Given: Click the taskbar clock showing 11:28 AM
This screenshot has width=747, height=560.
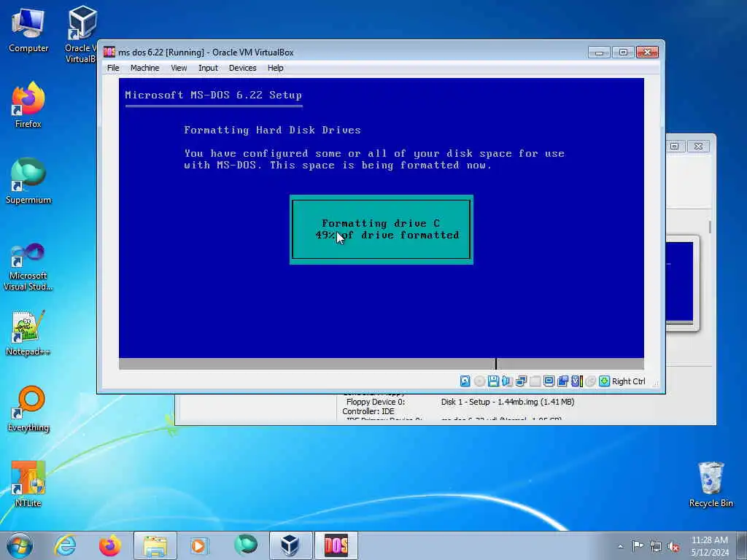Looking at the screenshot, I should [710, 545].
